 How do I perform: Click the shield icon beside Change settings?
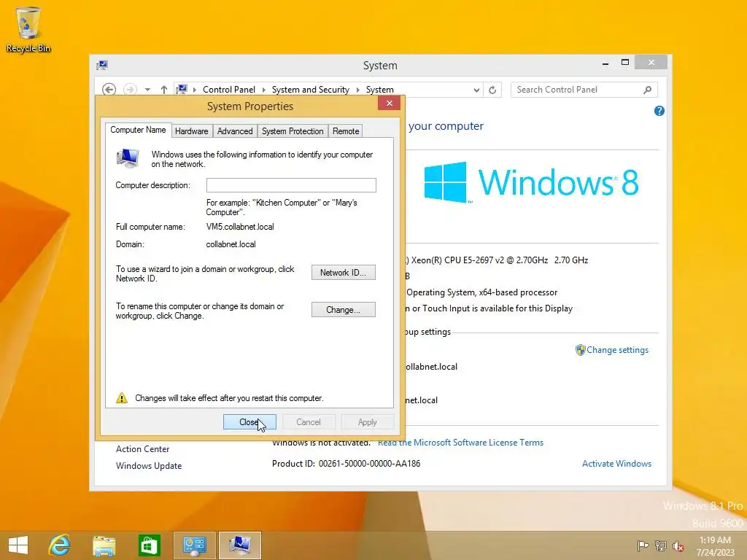[580, 350]
